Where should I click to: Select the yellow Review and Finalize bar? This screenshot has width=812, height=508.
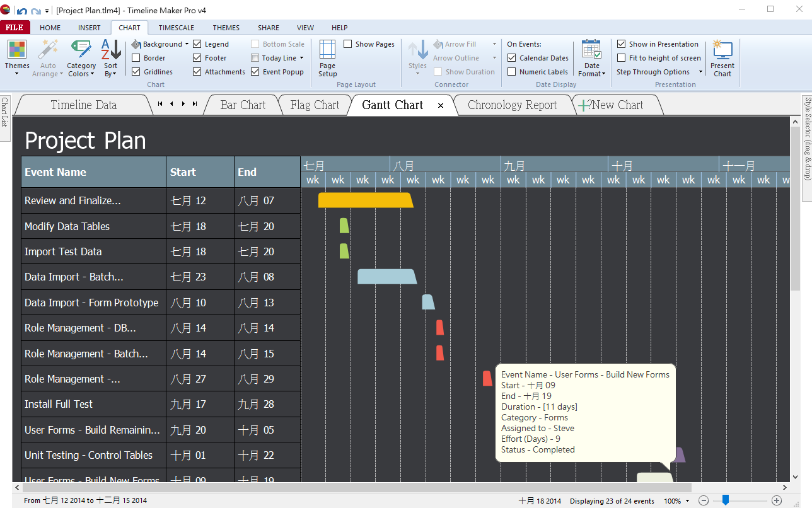click(x=365, y=200)
